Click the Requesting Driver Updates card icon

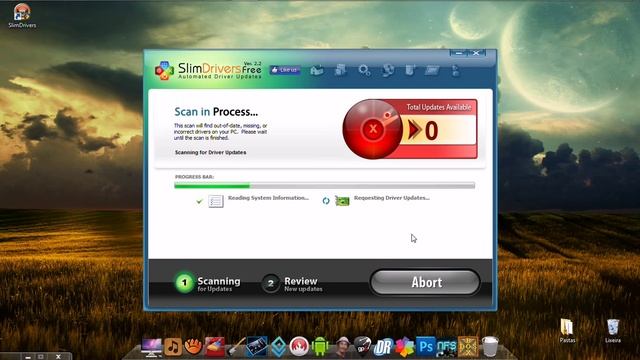coord(342,201)
